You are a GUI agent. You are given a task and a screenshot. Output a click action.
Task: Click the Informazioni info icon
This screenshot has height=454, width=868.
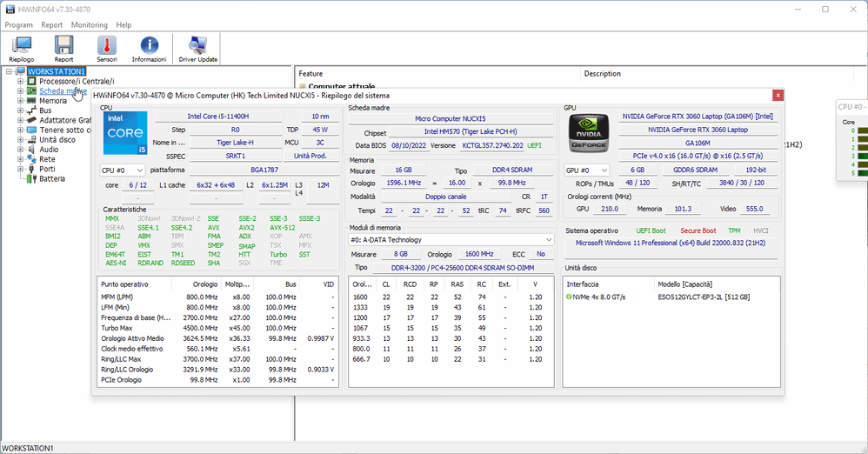[149, 49]
